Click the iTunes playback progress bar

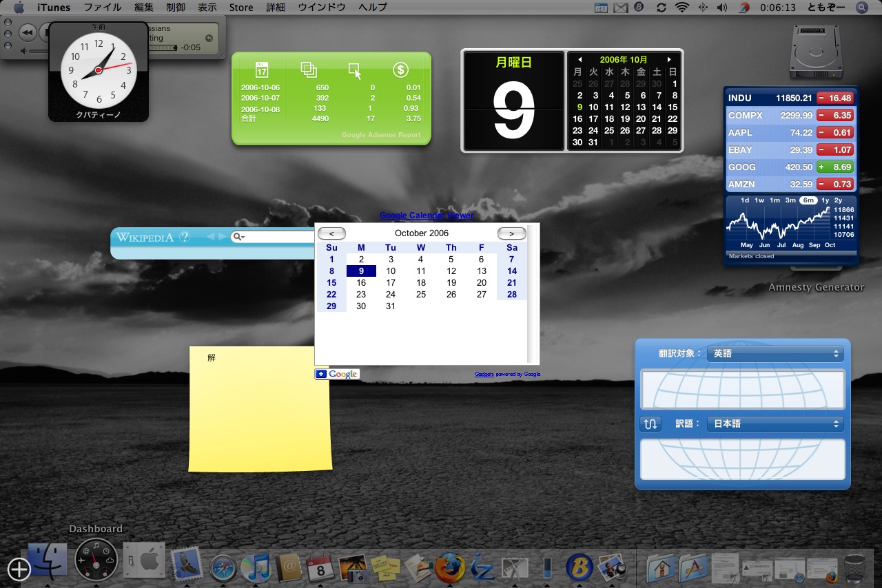point(161,48)
